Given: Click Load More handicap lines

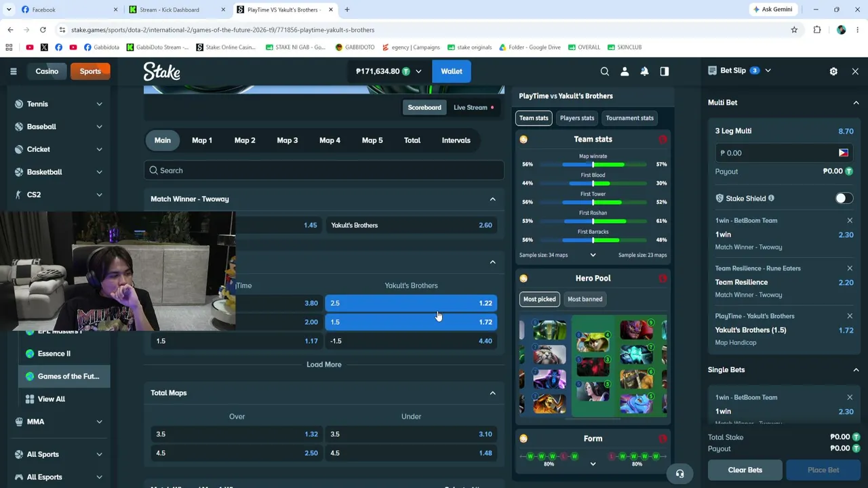Looking at the screenshot, I should 324,365.
